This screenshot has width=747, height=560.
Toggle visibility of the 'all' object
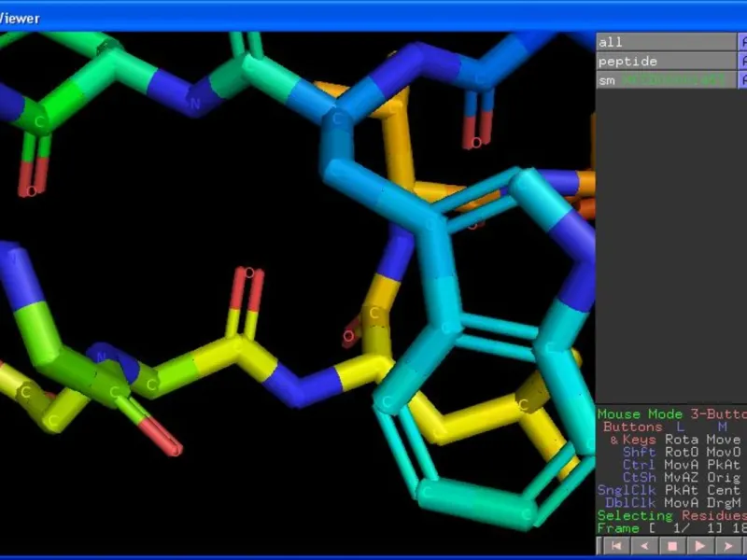click(666, 42)
